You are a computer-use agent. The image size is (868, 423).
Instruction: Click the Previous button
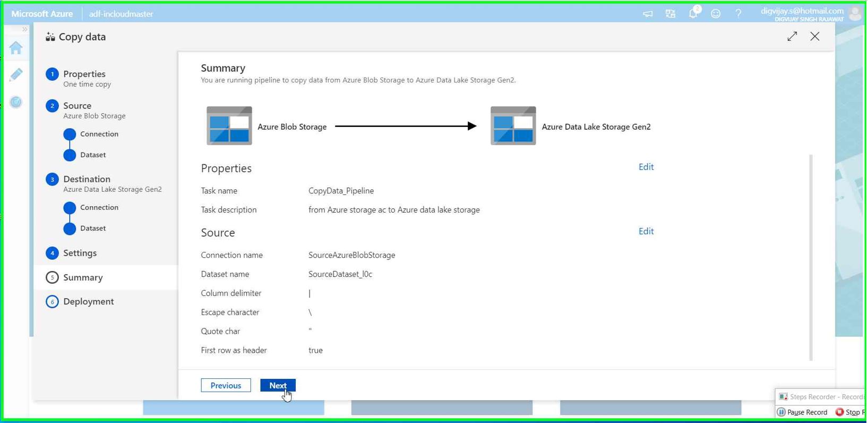tap(226, 385)
